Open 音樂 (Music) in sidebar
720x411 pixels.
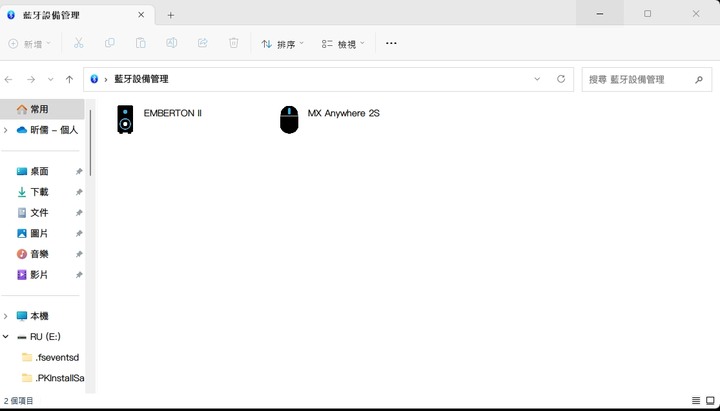point(33,254)
